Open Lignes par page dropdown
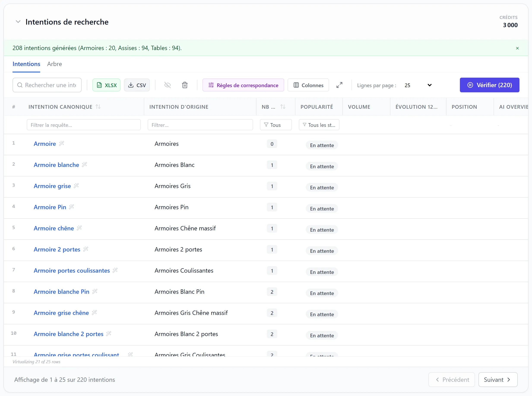The width and height of the screenshot is (532, 396). pos(418,85)
